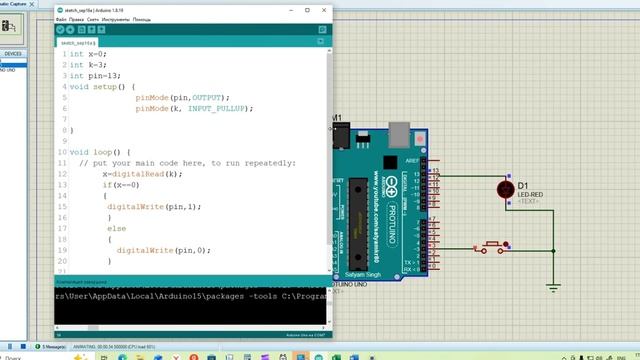
Task: Click the console vertical scrollbar down arrow
Action: tap(329, 322)
